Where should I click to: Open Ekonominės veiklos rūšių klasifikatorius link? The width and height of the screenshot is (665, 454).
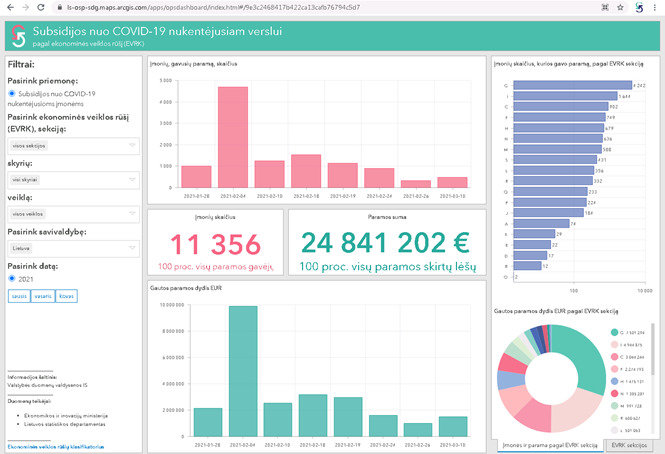coord(56,447)
